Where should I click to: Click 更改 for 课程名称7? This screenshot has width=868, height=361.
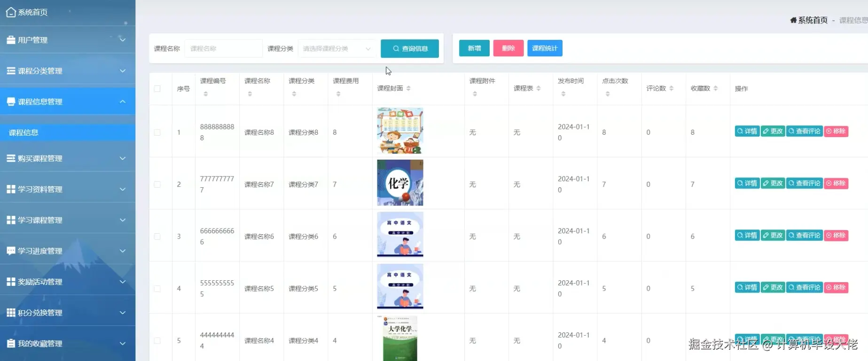pyautogui.click(x=773, y=184)
